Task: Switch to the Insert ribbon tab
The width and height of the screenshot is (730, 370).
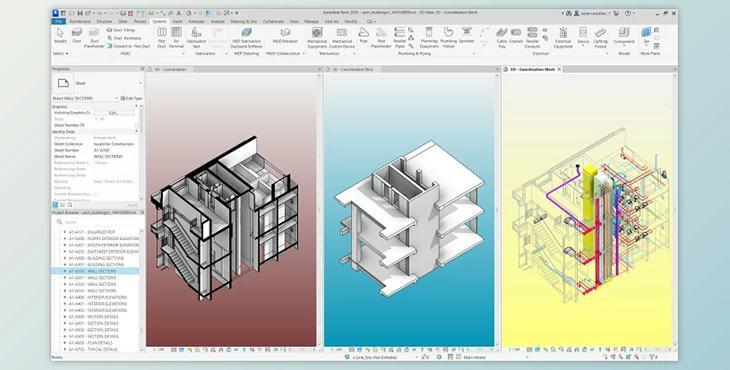Action: click(177, 21)
